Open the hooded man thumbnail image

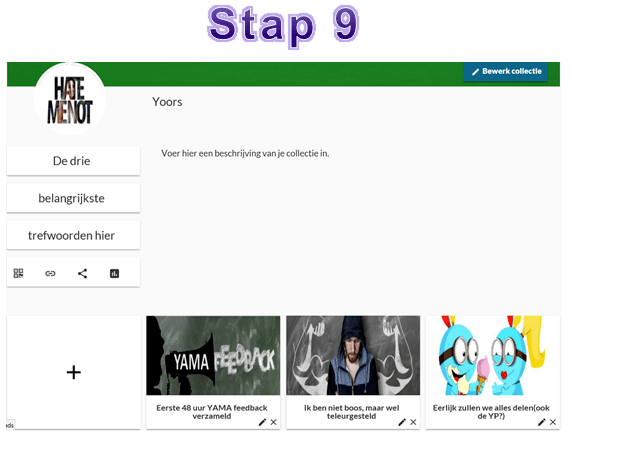[353, 356]
